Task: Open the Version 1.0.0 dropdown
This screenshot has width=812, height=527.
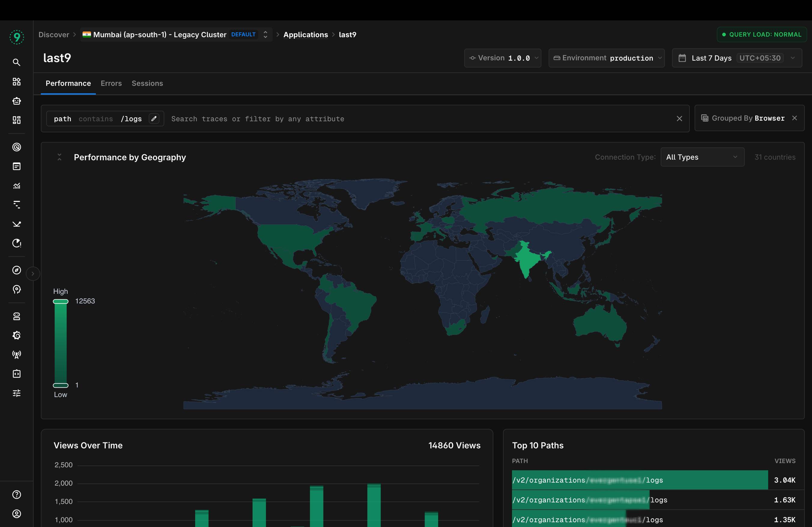Action: click(x=503, y=58)
